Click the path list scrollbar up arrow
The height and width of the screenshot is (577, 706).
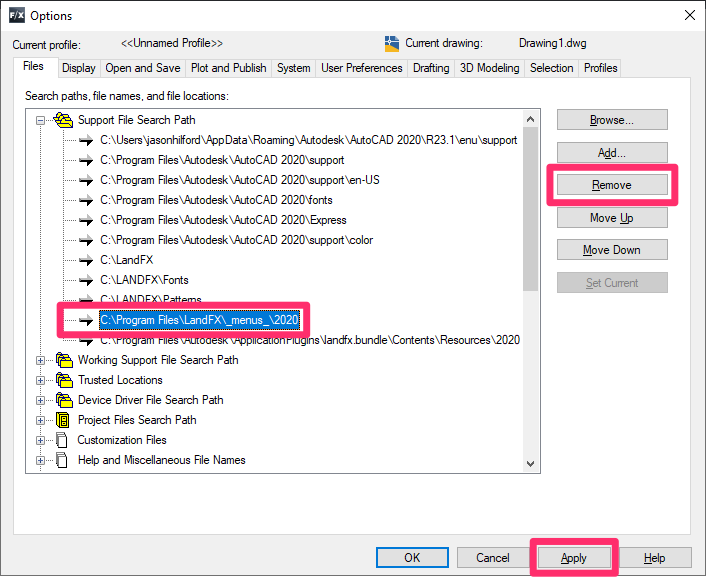(531, 119)
